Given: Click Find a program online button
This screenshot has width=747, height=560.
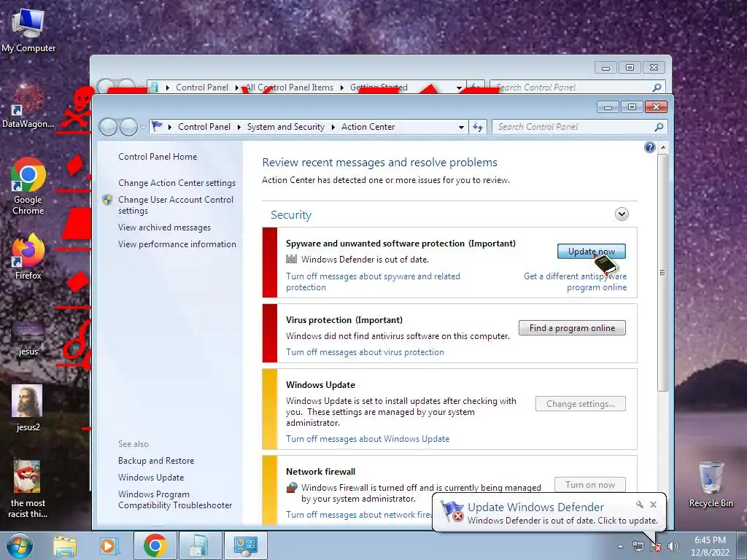Looking at the screenshot, I should pyautogui.click(x=572, y=327).
